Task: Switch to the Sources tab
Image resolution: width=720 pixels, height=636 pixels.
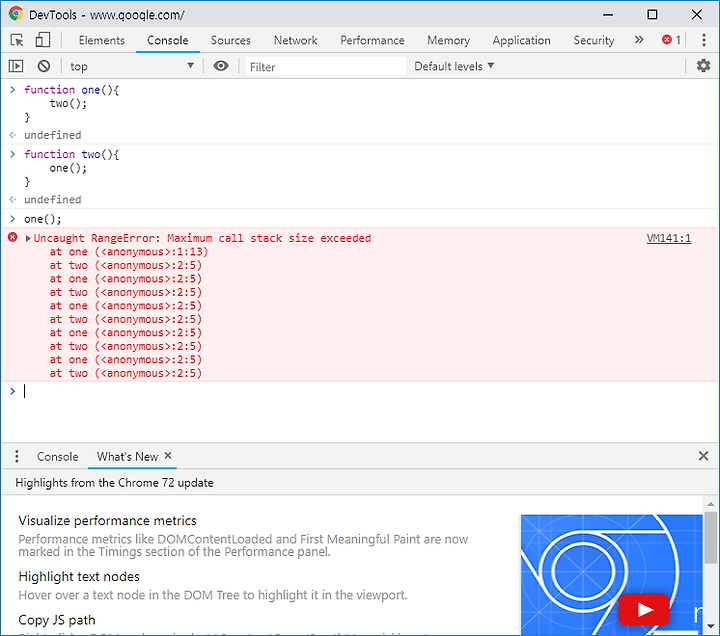Action: coord(231,40)
